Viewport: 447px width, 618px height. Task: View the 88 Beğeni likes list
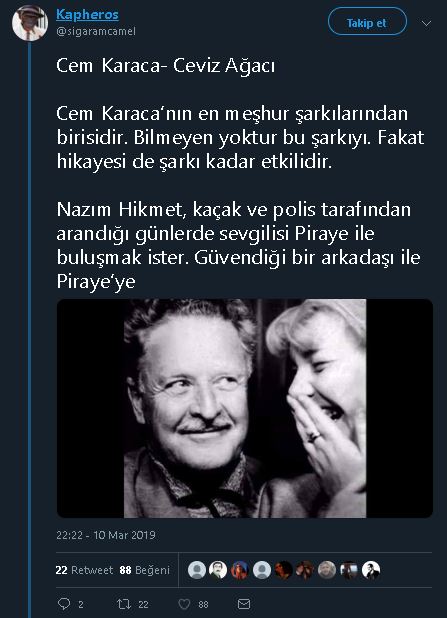pyautogui.click(x=145, y=570)
